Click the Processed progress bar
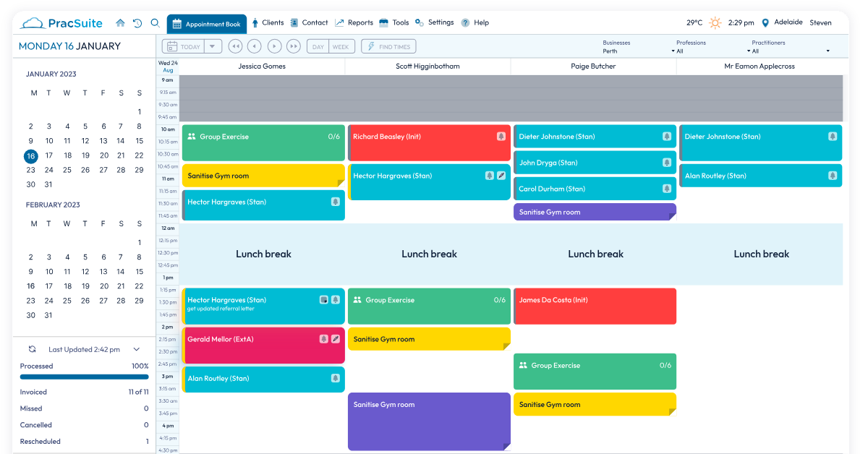 [x=85, y=377]
